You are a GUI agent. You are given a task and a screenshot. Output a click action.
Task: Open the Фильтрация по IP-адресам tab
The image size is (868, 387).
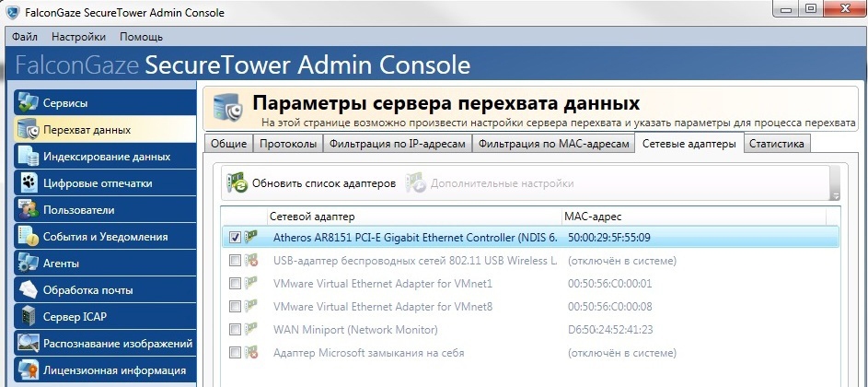(398, 144)
